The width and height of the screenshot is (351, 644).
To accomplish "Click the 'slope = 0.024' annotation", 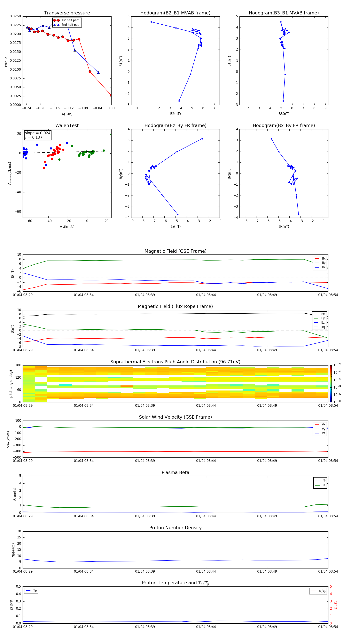I will click(x=38, y=133).
